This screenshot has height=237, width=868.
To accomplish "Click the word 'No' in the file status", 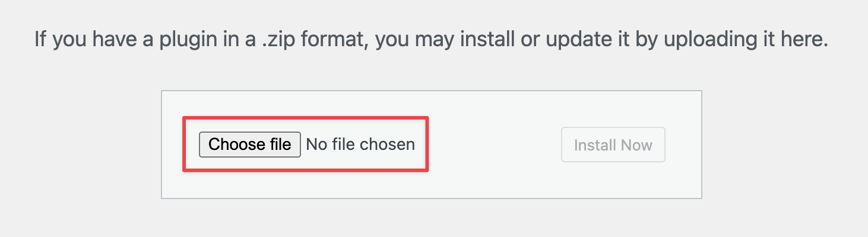I will click(x=316, y=145).
